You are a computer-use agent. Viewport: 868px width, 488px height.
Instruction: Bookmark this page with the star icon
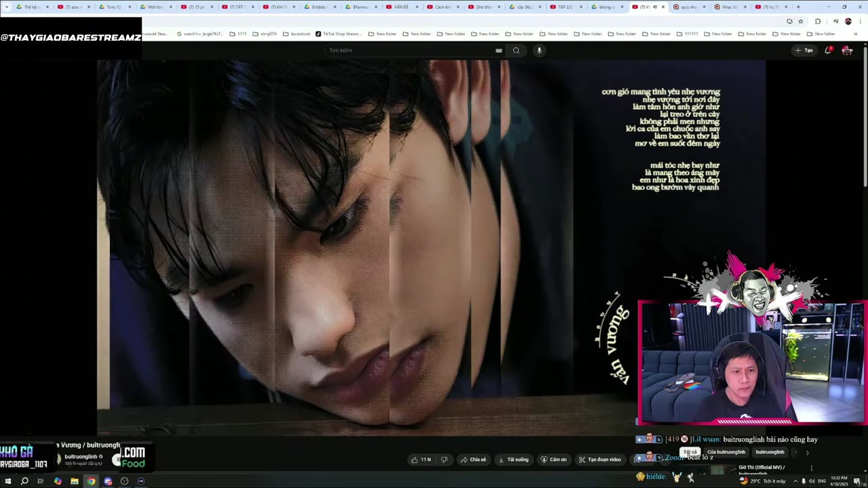pyautogui.click(x=801, y=21)
